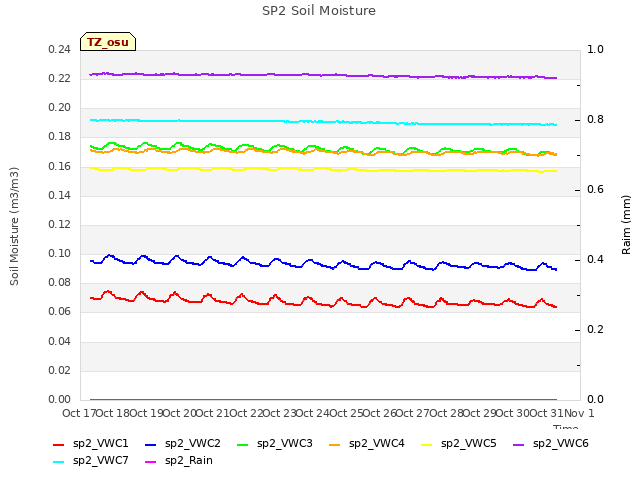Select the sp2_VWC6 legend label
This screenshot has width=640, height=480.
tap(560, 444)
